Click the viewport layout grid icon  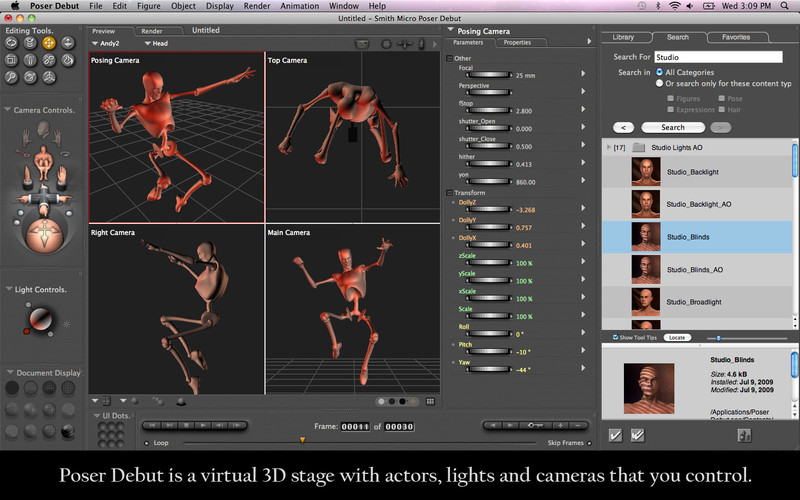click(430, 402)
